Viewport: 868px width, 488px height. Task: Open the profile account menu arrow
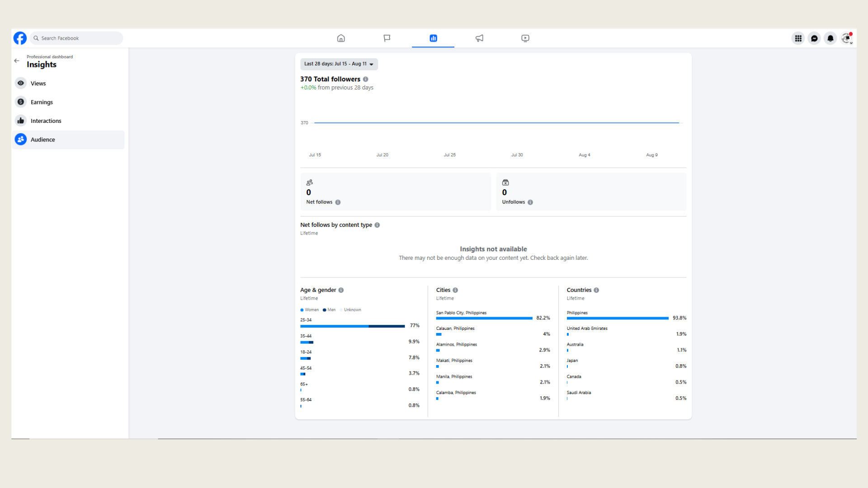point(851,43)
